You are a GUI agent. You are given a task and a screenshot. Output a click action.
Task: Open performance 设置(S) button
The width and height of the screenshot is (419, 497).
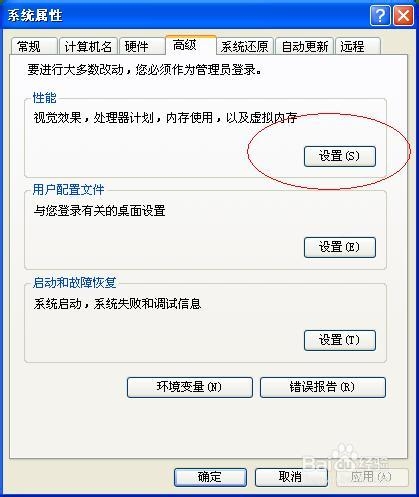tap(340, 156)
